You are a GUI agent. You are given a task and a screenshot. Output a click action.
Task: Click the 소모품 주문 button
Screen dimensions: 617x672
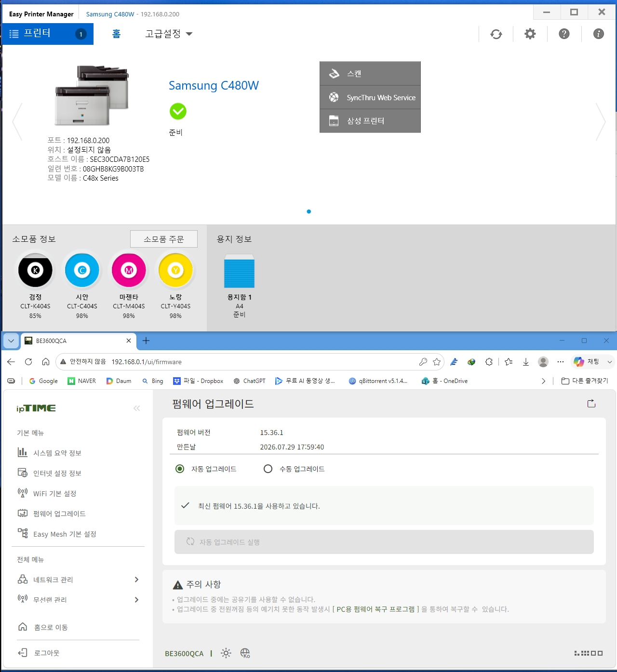coord(164,239)
